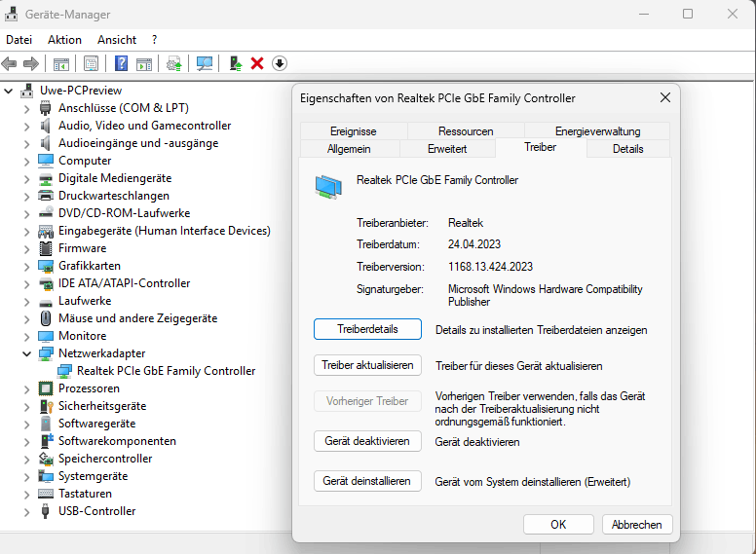Select the Softwaregeräte tree entry
This screenshot has height=554, width=756.
96,424
